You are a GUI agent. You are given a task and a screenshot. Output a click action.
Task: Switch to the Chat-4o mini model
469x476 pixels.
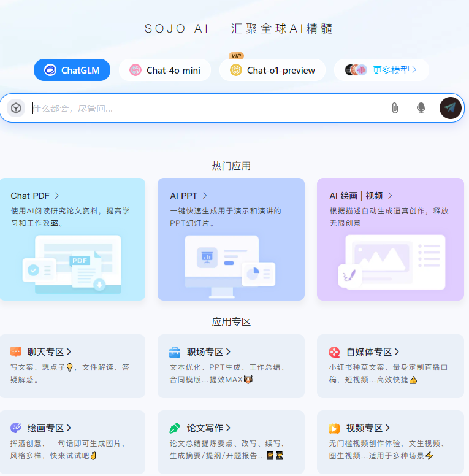164,70
